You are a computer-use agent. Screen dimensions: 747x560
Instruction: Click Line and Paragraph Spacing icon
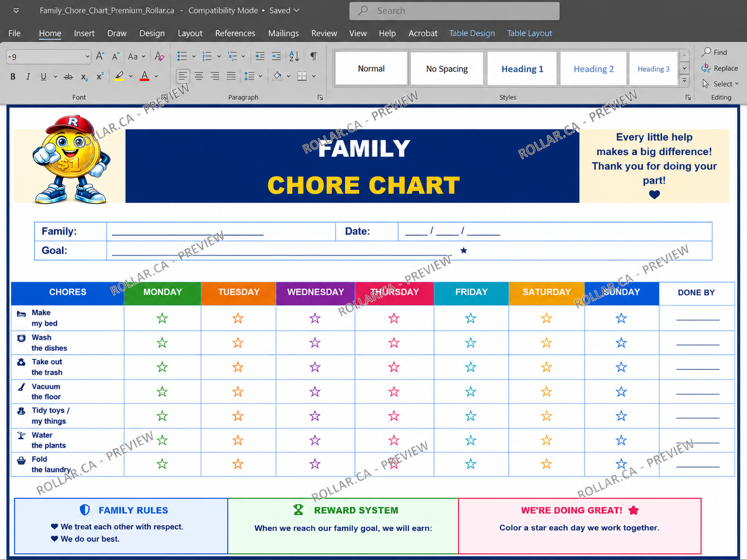coord(250,76)
